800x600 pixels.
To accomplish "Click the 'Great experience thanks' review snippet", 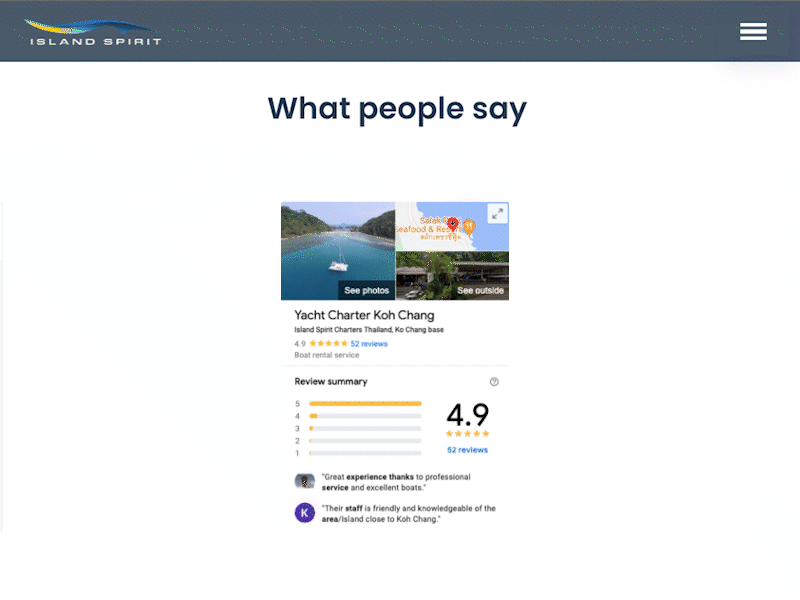I will tap(396, 482).
